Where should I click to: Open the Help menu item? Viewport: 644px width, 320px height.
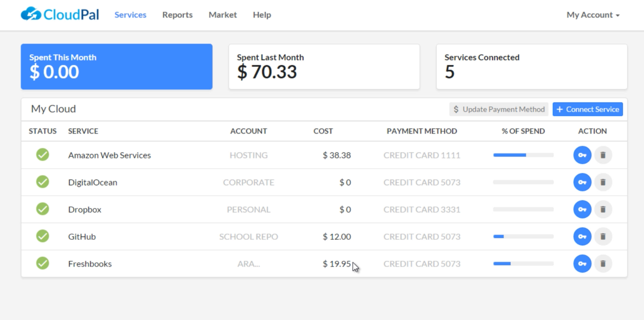click(x=262, y=15)
